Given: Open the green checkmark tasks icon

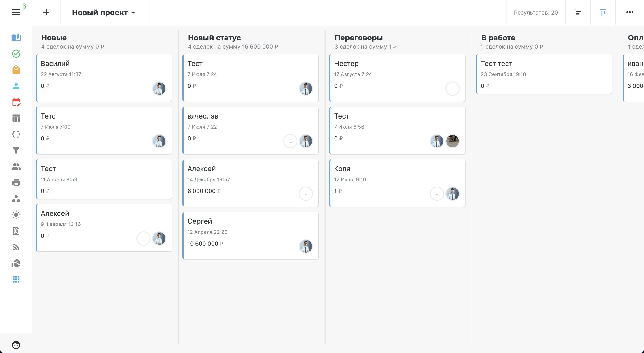Looking at the screenshot, I should (x=16, y=53).
